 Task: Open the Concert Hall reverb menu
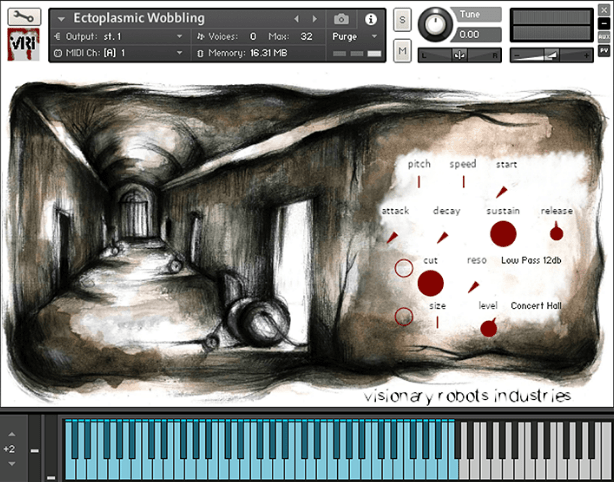pyautogui.click(x=536, y=305)
